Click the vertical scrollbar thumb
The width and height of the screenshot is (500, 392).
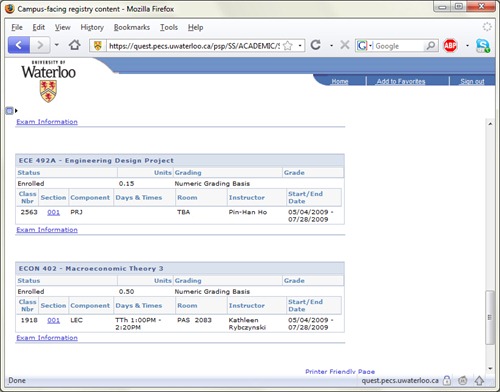[x=490, y=317]
